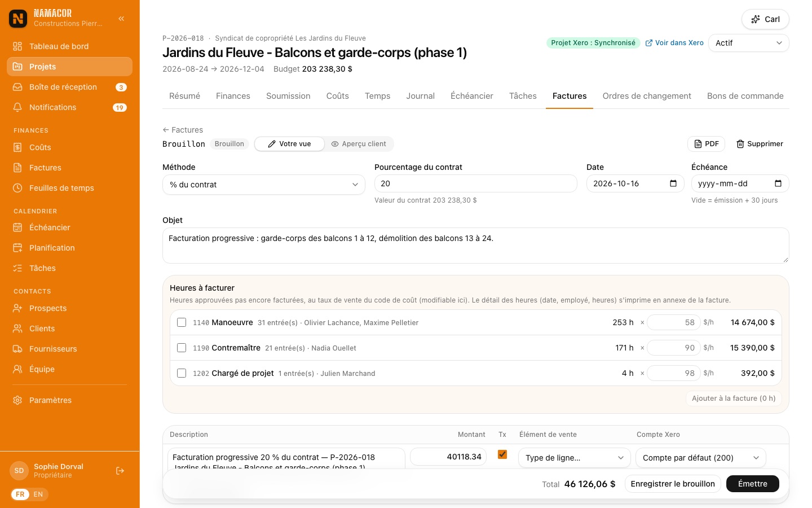Open Coûts under Finances sidebar section
The height and width of the screenshot is (508, 812).
69,147
